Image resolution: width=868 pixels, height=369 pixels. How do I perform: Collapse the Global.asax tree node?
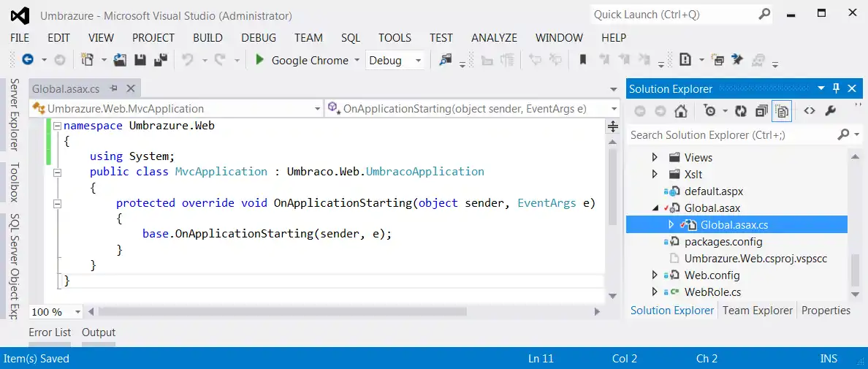point(656,208)
